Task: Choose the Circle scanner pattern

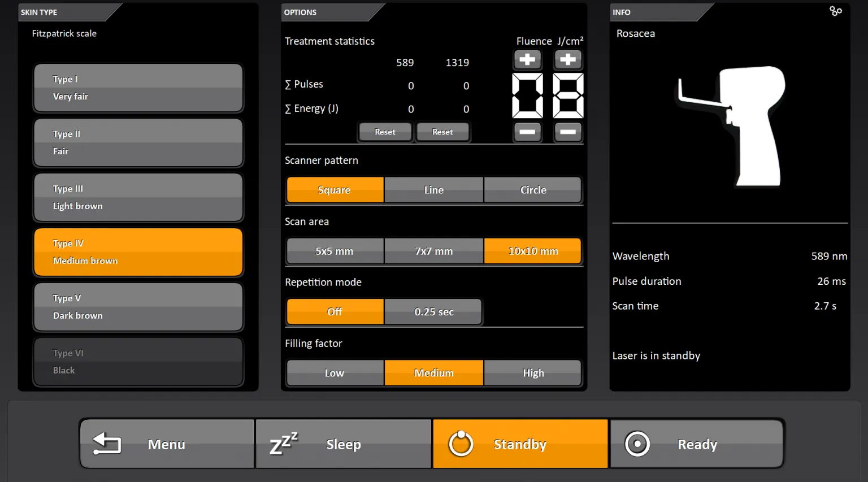Action: (533, 190)
